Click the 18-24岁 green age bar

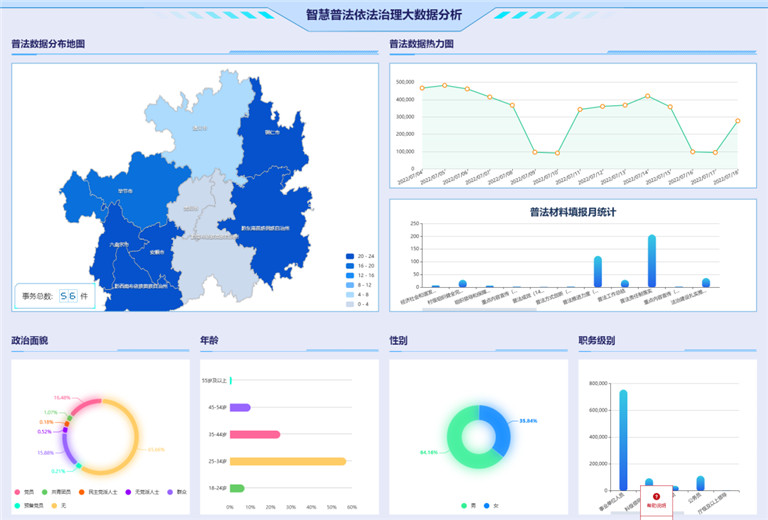coord(237,488)
